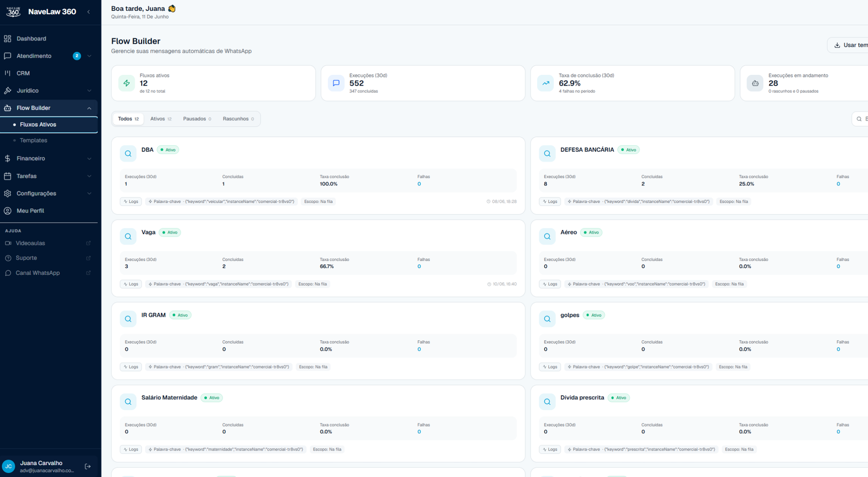The height and width of the screenshot is (477, 868).
Task: Open Logs for the DBA flow
Action: pos(131,202)
